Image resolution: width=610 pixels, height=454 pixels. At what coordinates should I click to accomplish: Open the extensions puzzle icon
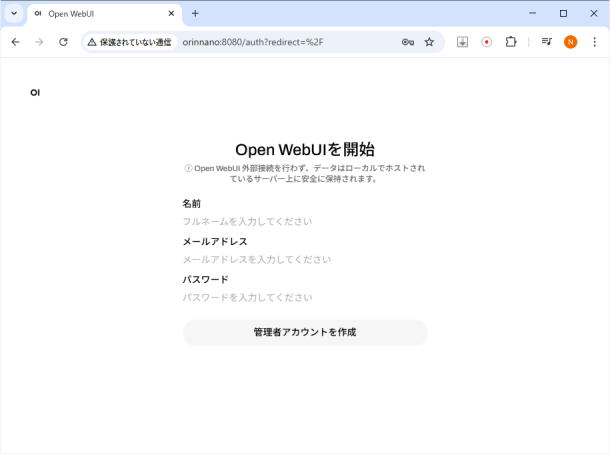tap(511, 42)
